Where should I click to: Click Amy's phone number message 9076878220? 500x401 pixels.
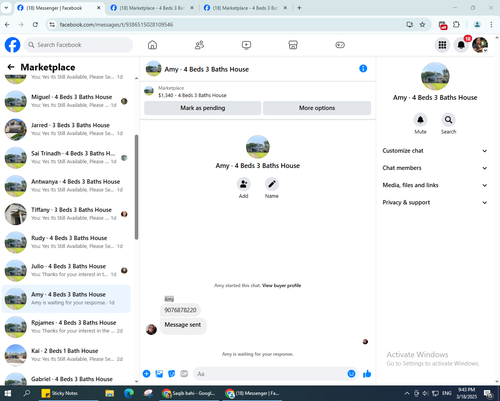coord(180,310)
